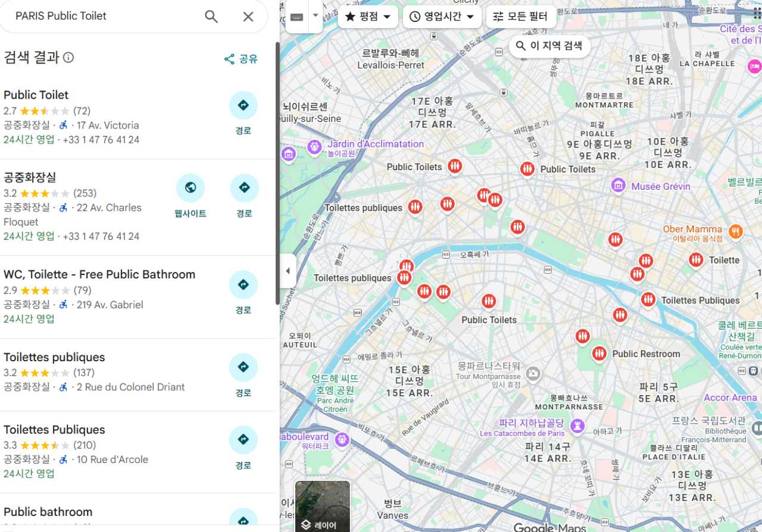Click wheelchair icon in 17 Av. Victoria result
The width and height of the screenshot is (762, 532).
[63, 126]
